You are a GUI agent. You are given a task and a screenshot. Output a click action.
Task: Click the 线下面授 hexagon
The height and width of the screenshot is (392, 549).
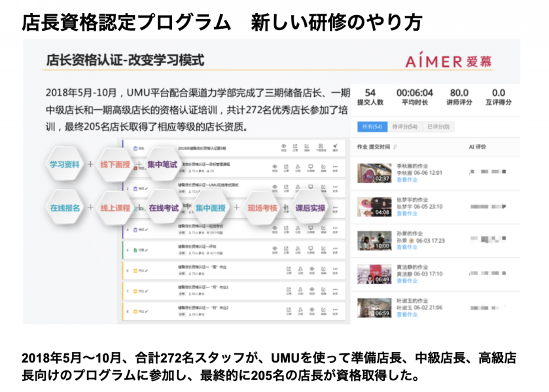[x=115, y=164]
